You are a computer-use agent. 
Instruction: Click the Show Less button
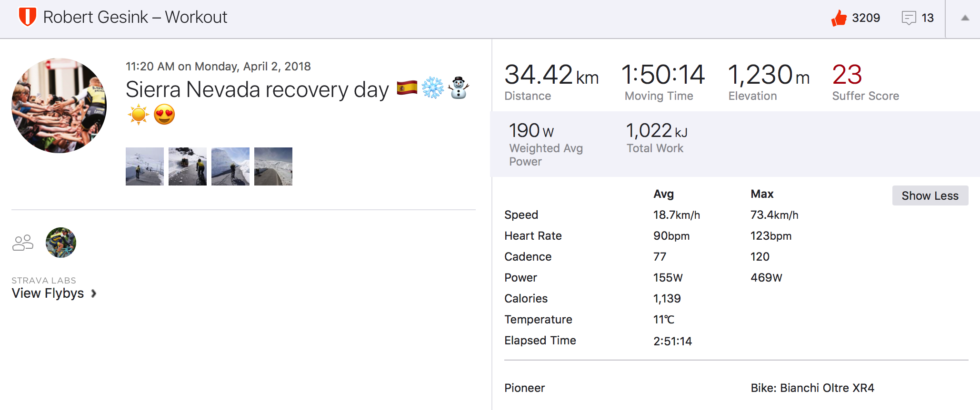930,195
